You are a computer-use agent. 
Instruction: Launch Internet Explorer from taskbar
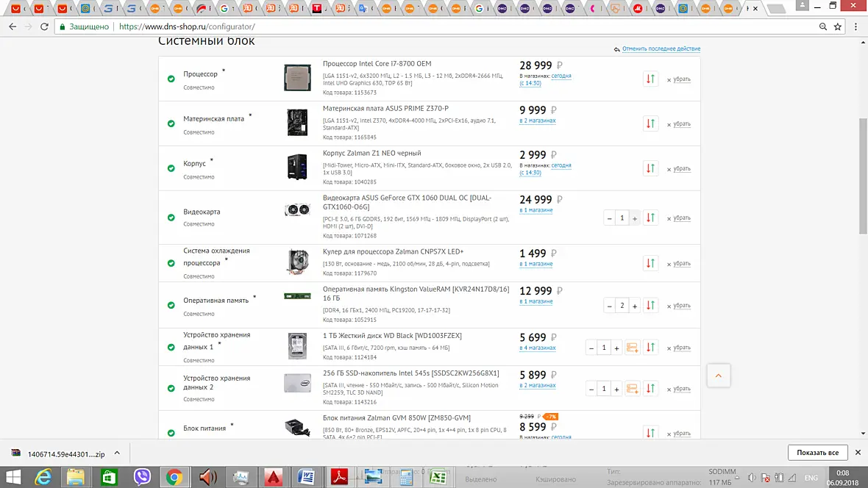43,477
